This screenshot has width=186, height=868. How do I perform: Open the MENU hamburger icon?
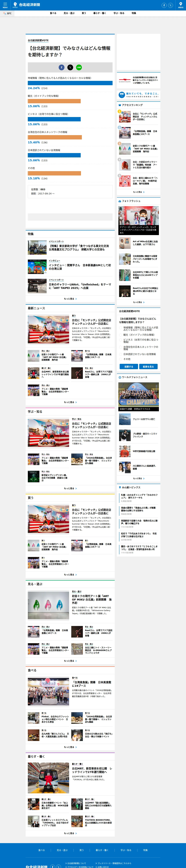coord(5,5)
